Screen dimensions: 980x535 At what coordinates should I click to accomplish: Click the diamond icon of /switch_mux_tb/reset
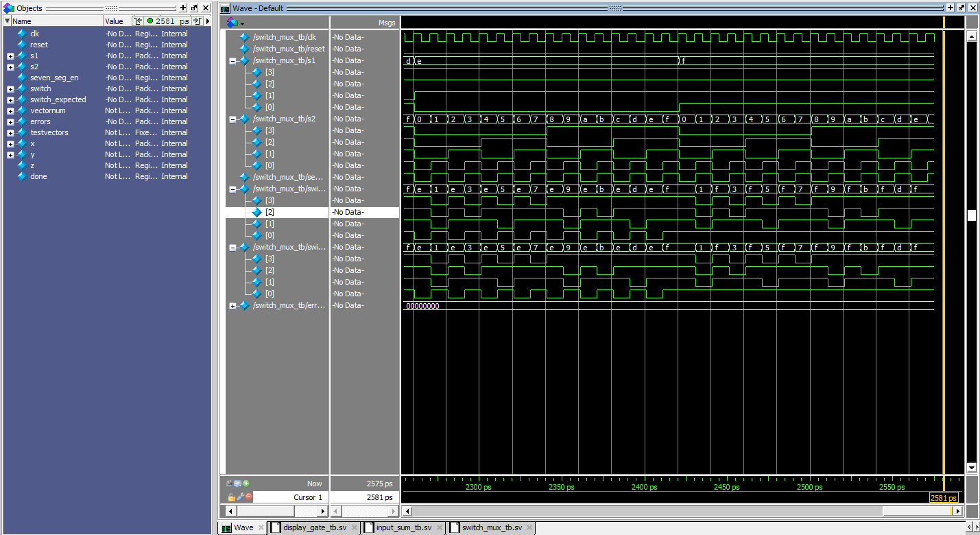[x=244, y=49]
